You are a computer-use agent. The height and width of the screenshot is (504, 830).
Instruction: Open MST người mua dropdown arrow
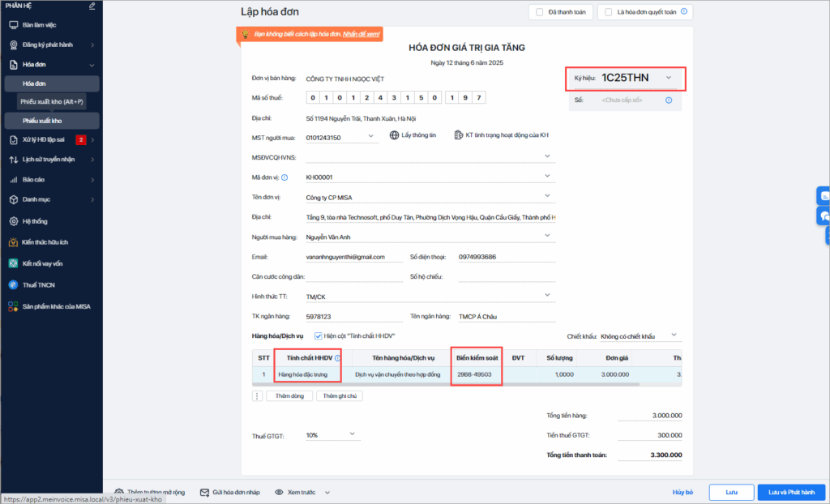pyautogui.click(x=370, y=136)
